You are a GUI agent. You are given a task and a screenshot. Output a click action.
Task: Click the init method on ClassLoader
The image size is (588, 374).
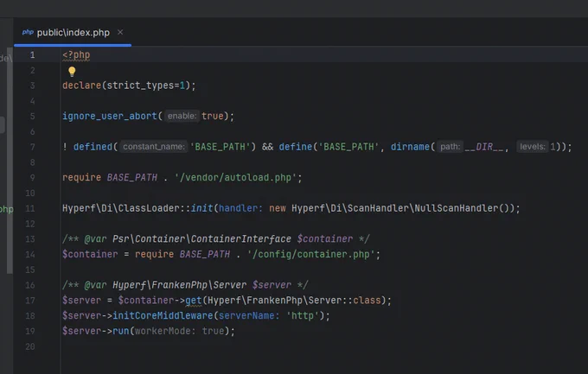click(201, 208)
